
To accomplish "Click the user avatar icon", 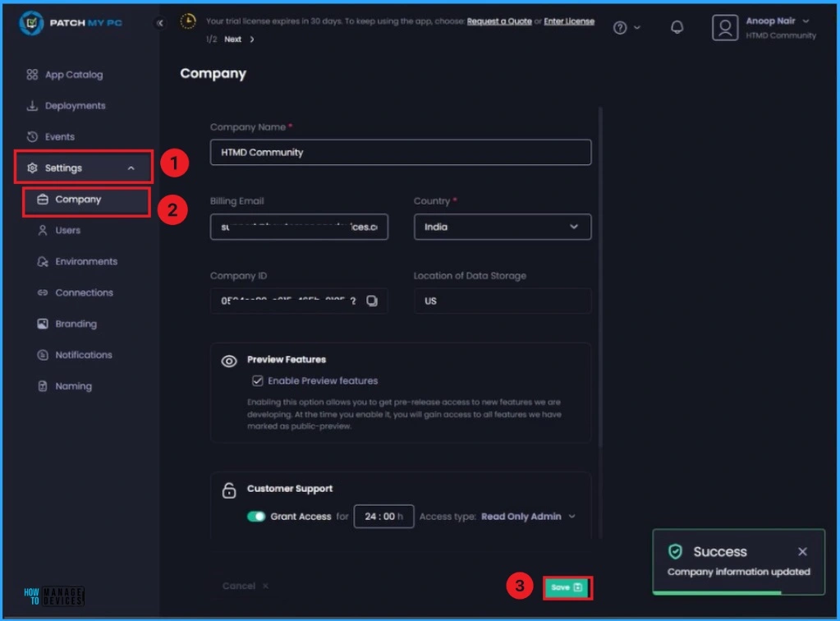I will (725, 27).
